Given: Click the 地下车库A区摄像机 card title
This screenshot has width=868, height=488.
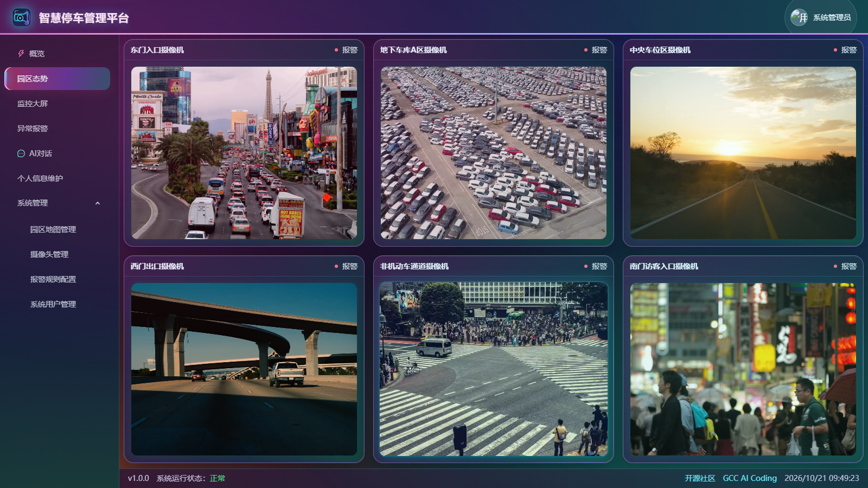Looking at the screenshot, I should pos(413,50).
